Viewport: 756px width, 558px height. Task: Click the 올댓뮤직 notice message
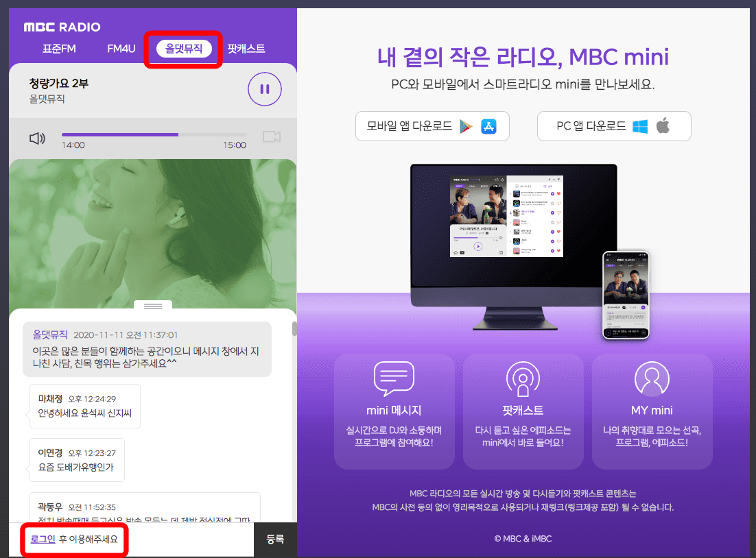pos(147,350)
